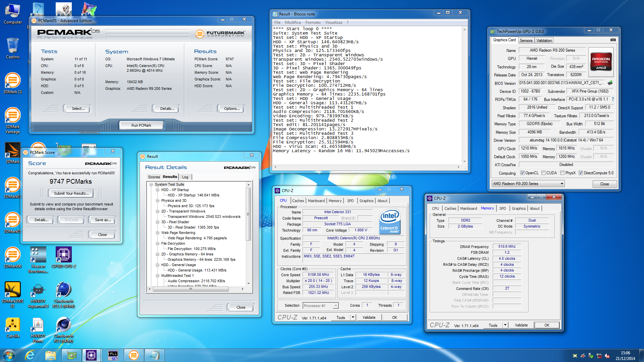Open Tools dropdown arrow in CPU-Z Memory window

[505, 325]
